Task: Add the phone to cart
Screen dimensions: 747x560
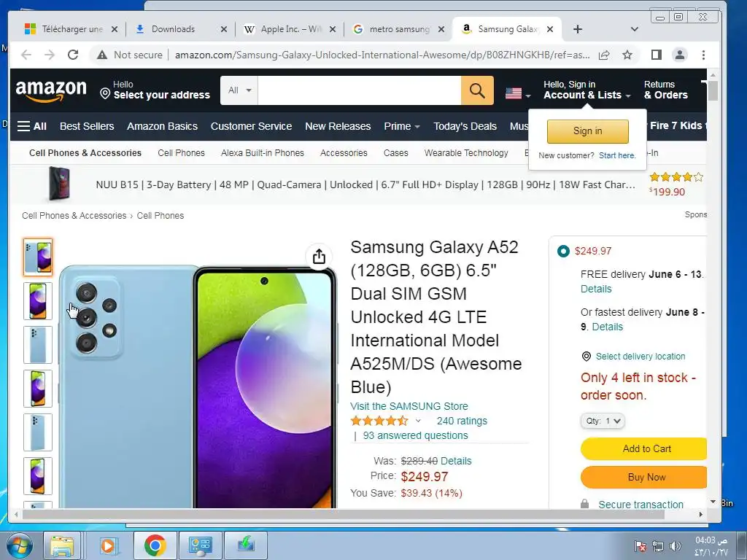Action: pos(643,448)
